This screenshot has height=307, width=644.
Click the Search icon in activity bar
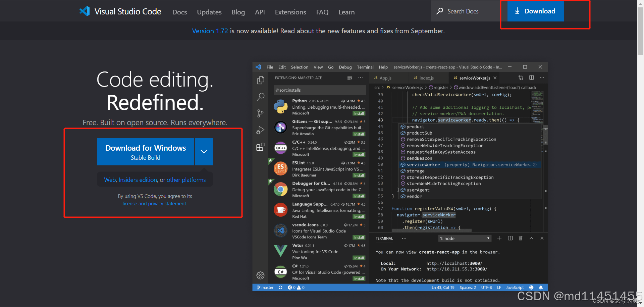click(x=260, y=97)
